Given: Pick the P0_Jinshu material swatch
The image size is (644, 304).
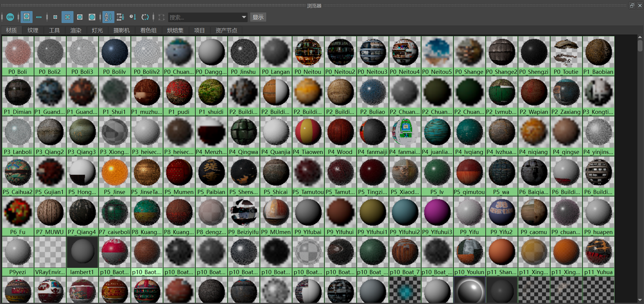Looking at the screenshot, I should [x=244, y=56].
